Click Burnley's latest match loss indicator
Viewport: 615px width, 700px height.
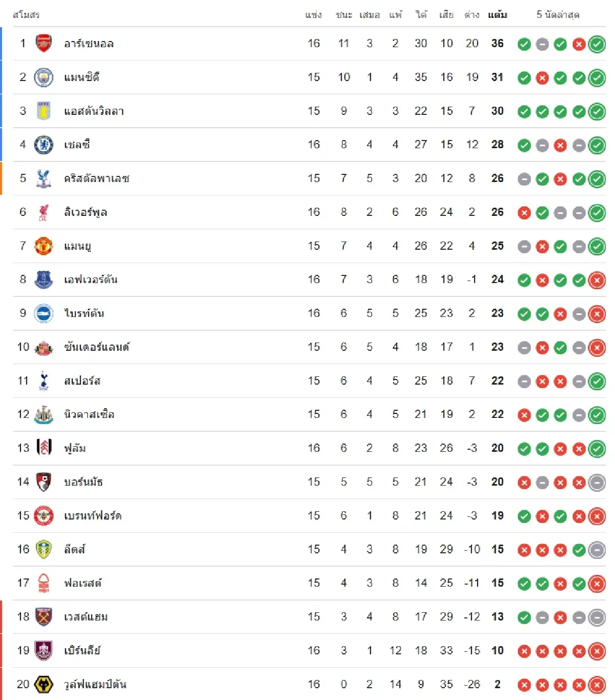(597, 651)
